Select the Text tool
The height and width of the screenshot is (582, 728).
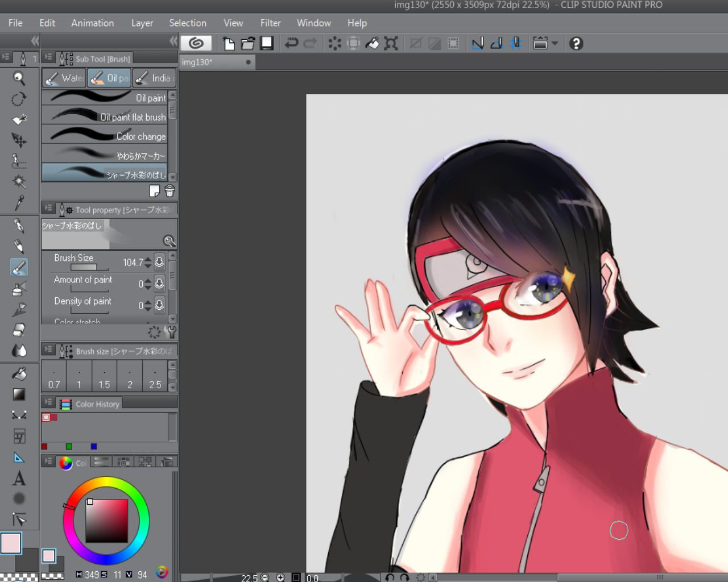click(19, 479)
